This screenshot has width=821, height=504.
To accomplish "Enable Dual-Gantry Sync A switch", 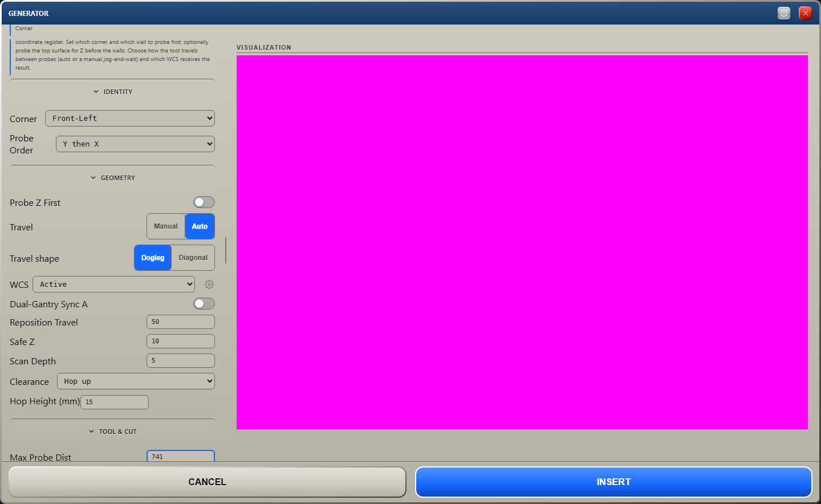I will point(204,304).
